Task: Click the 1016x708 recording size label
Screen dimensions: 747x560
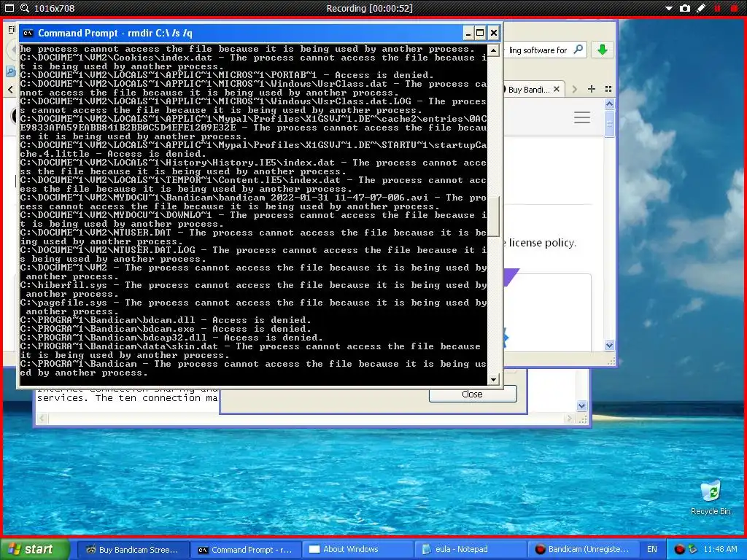Action: click(54, 8)
